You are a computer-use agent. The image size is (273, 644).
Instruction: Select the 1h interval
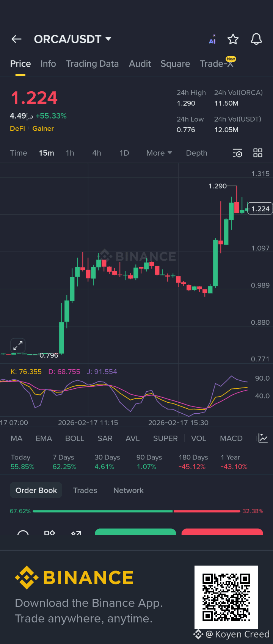70,153
